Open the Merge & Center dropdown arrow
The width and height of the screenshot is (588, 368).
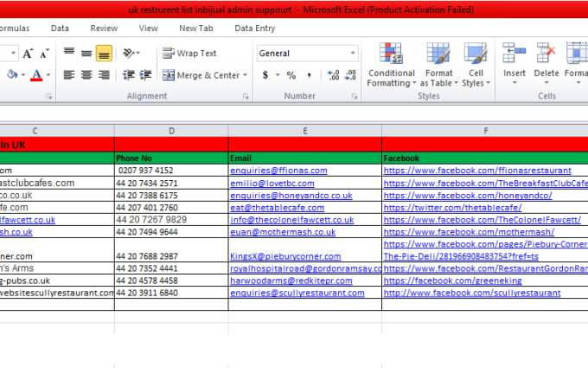click(x=245, y=75)
